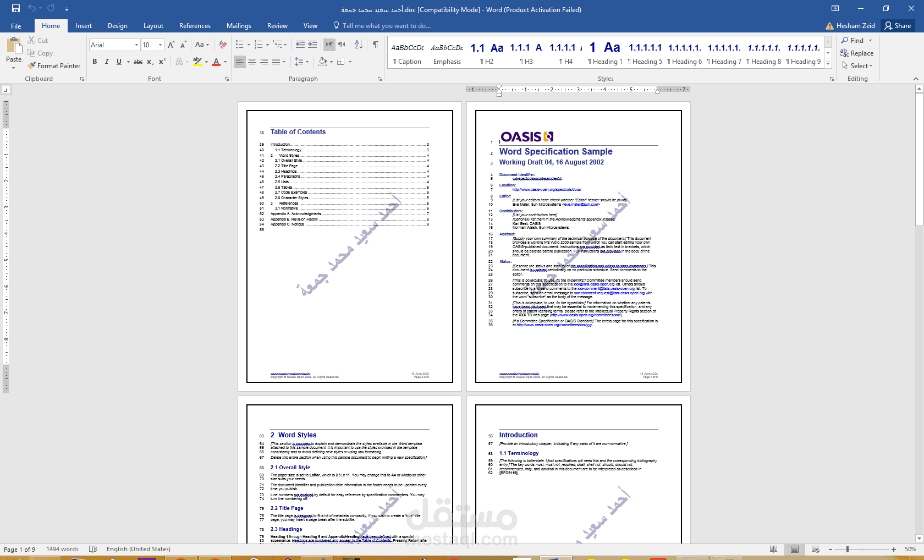Apply the Emphasis style
The height and width of the screenshot is (560, 924).
pyautogui.click(x=447, y=53)
